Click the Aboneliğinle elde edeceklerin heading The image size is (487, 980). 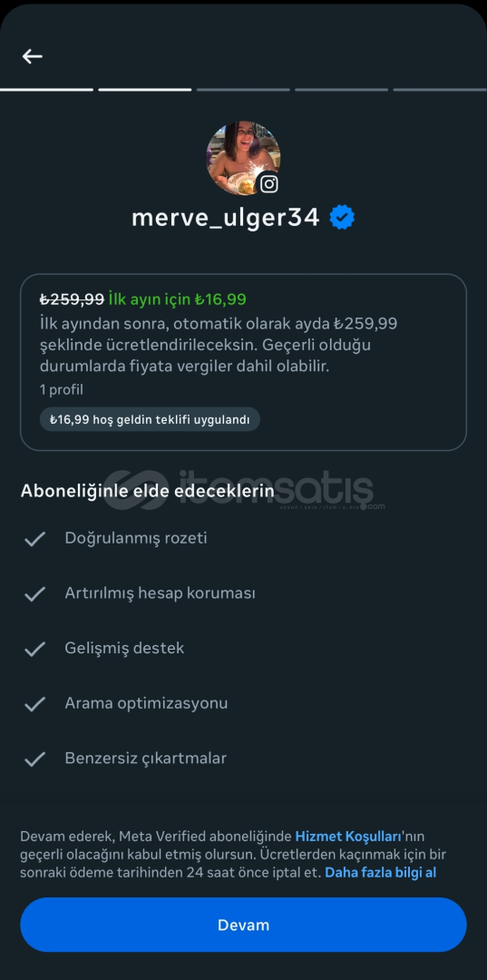147,491
